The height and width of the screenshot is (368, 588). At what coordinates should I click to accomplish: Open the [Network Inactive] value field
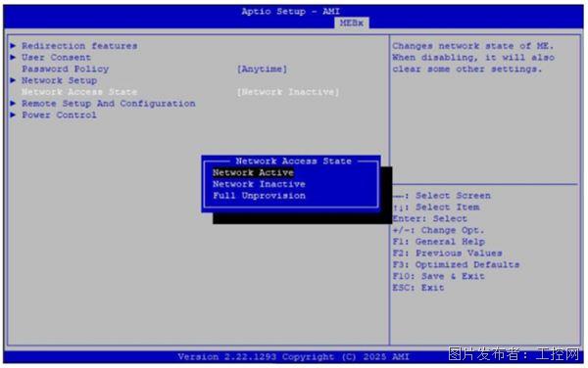[287, 92]
